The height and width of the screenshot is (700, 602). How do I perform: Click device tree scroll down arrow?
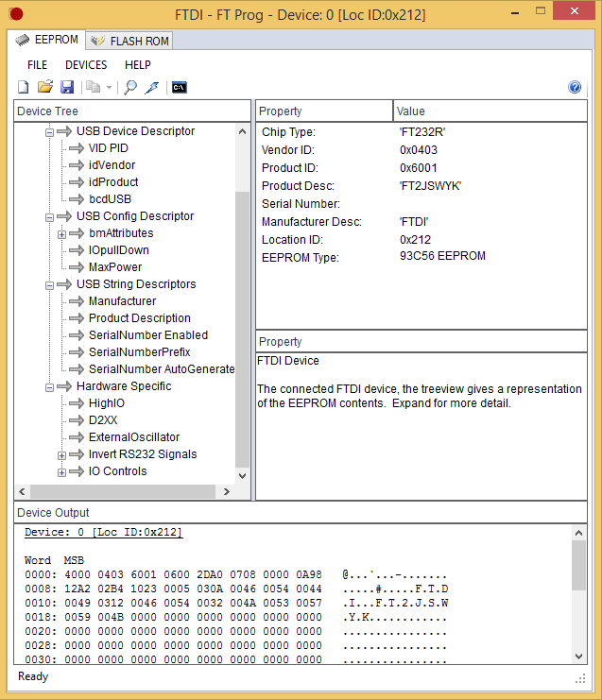[x=243, y=476]
